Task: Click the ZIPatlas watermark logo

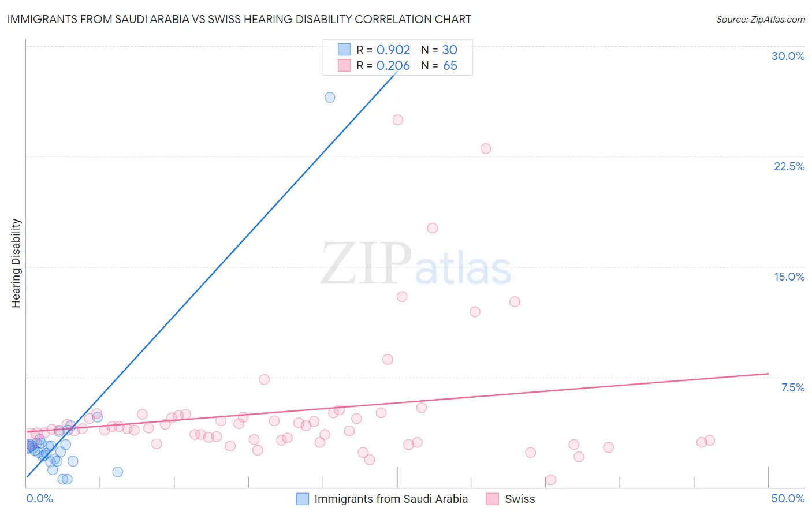Action: coord(416,264)
